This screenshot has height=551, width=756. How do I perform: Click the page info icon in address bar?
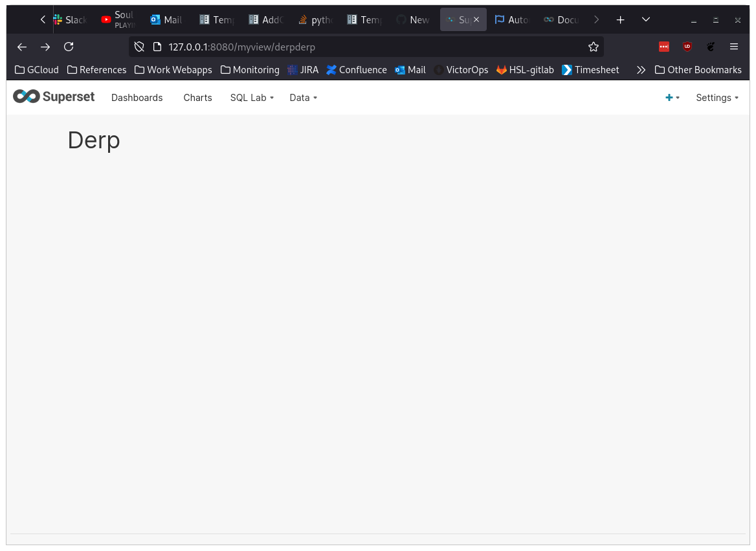(157, 47)
